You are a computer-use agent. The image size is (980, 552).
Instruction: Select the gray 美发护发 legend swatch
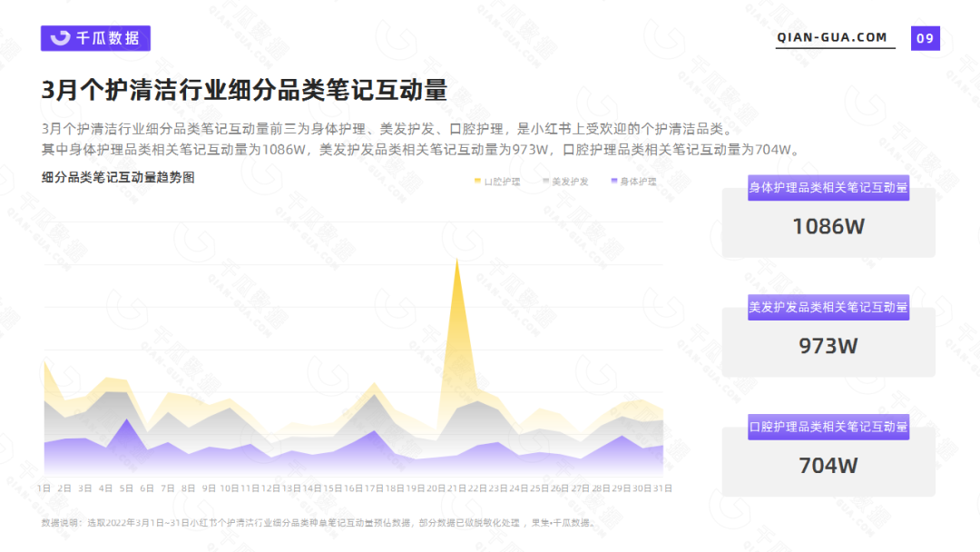pos(545,181)
